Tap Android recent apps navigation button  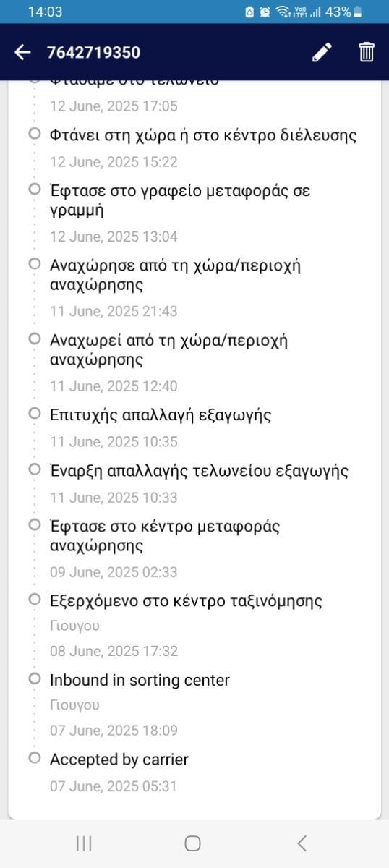84,843
